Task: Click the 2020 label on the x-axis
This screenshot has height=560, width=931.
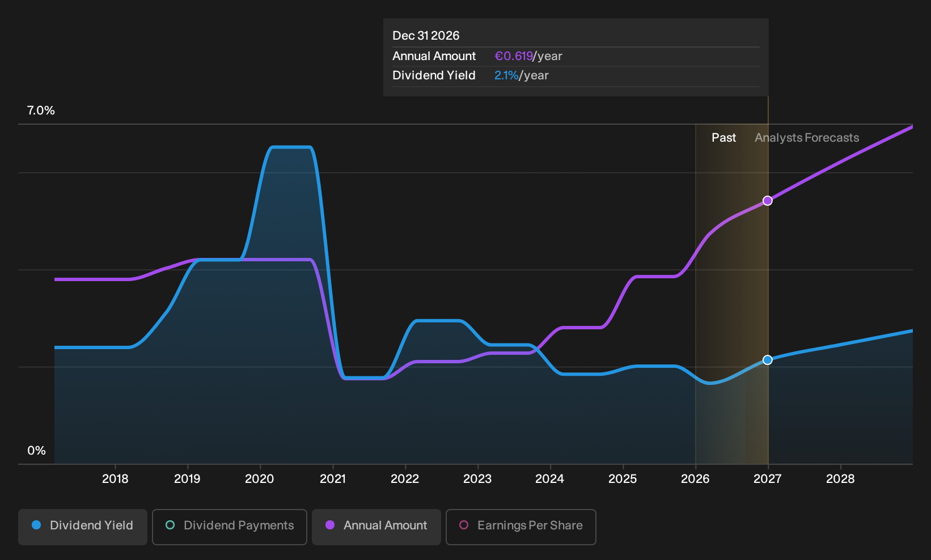Action: pos(260,479)
